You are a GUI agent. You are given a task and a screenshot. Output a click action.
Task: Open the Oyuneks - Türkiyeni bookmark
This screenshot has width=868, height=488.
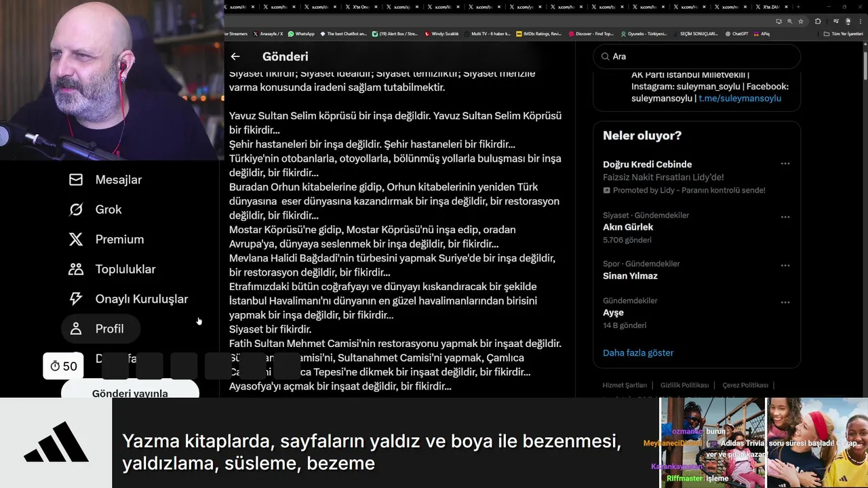[x=643, y=34]
